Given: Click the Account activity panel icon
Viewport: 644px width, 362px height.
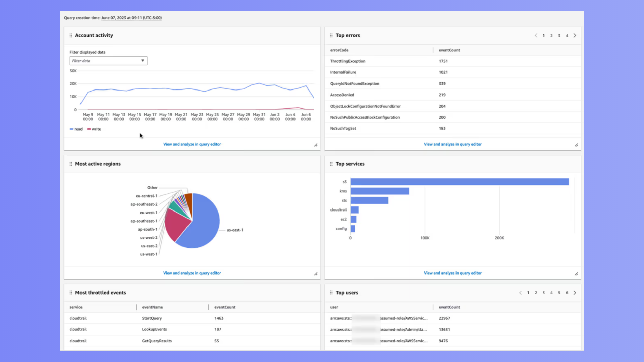Looking at the screenshot, I should (x=70, y=35).
